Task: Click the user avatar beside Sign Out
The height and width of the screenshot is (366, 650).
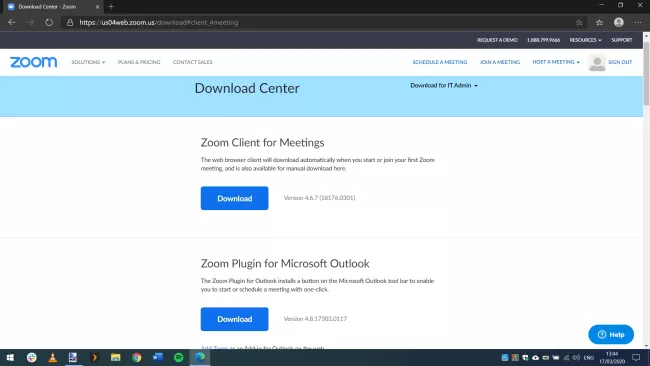Action: 597,63
